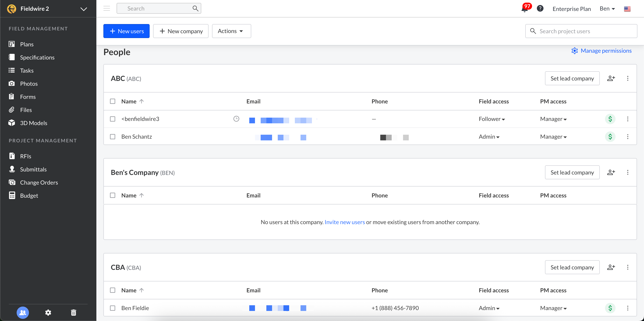Open project settings gear icon
The image size is (644, 321).
tap(48, 312)
